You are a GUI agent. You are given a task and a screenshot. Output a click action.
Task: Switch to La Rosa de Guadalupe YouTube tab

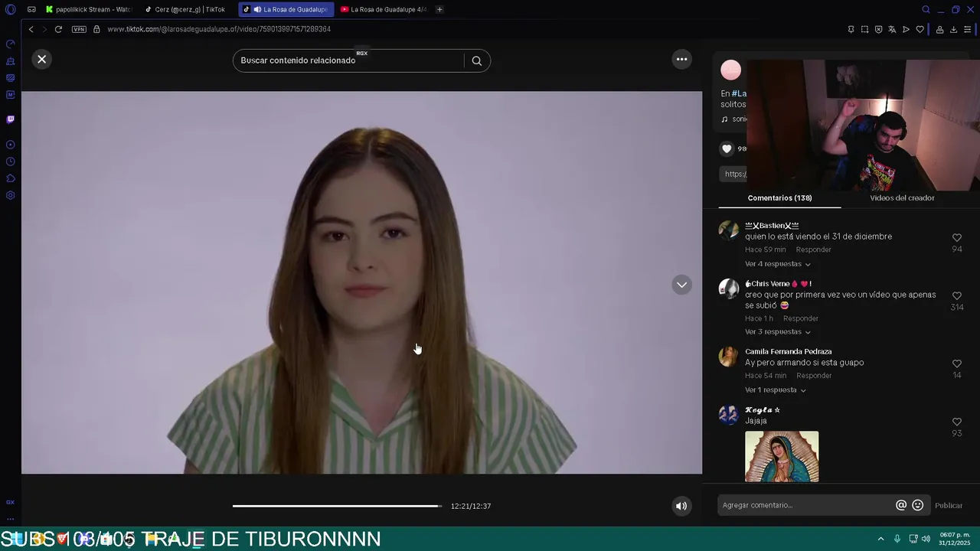pyautogui.click(x=383, y=9)
